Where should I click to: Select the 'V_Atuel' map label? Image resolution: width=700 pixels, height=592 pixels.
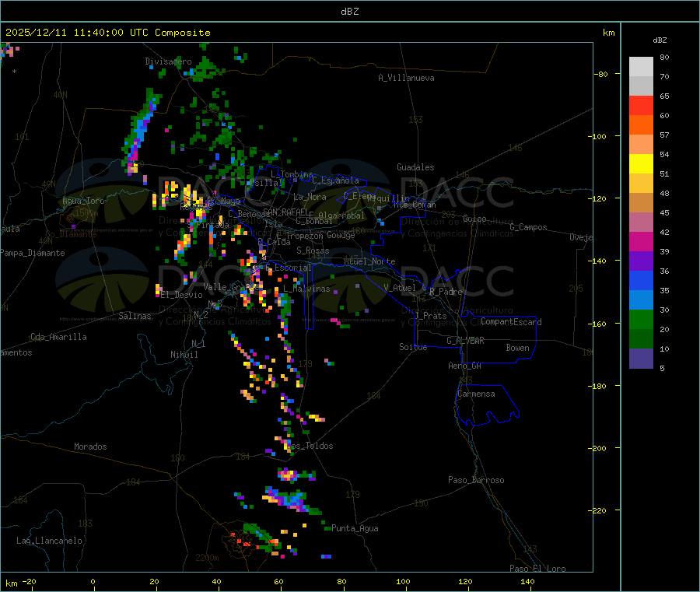click(x=400, y=288)
